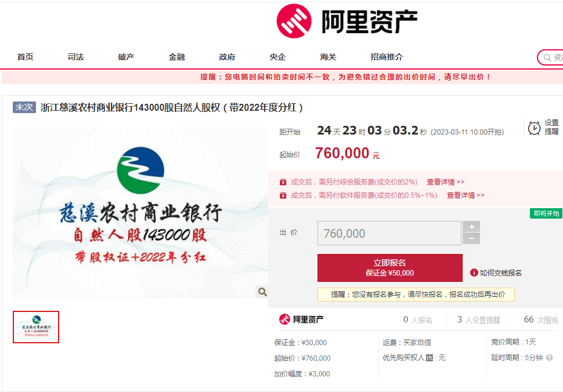Image resolution: width=563 pixels, height=392 pixels.
Task: Click the 起始价：¥760,000 detail text
Action: pos(302,358)
